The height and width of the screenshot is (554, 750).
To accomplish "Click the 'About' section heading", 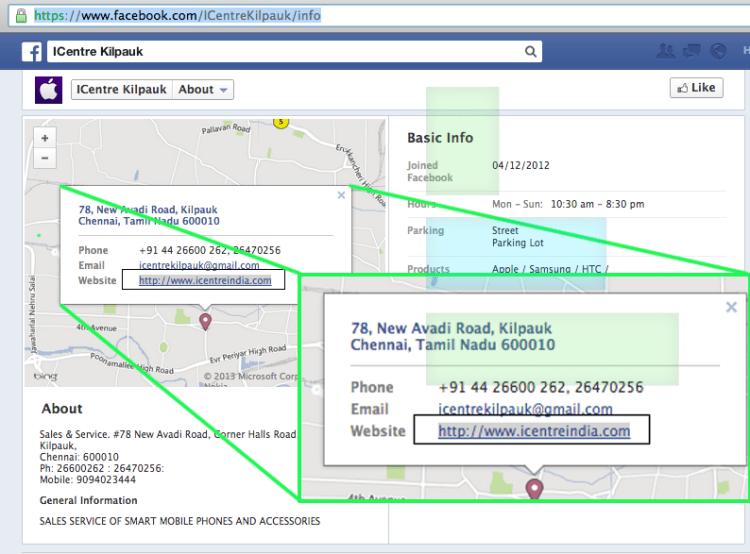I will 62,409.
